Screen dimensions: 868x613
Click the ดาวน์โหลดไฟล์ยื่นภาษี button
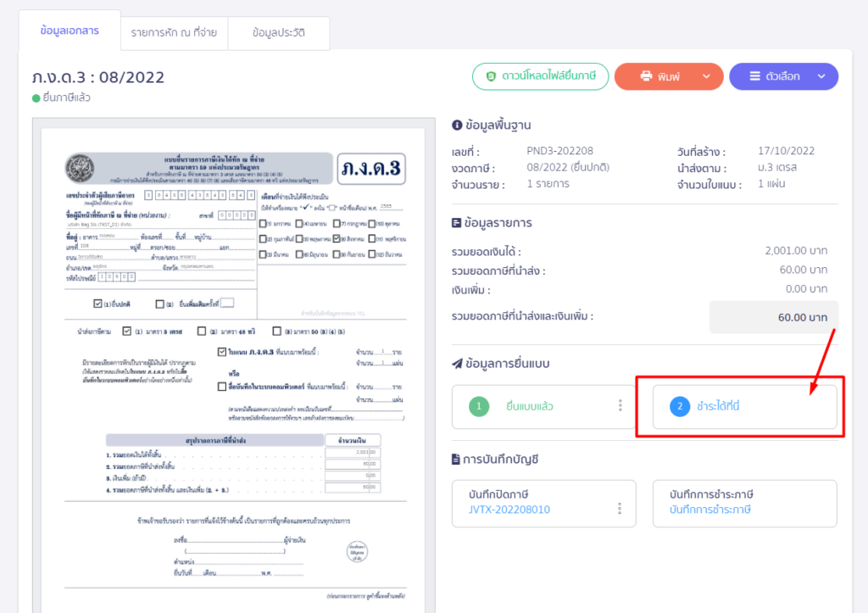(540, 76)
